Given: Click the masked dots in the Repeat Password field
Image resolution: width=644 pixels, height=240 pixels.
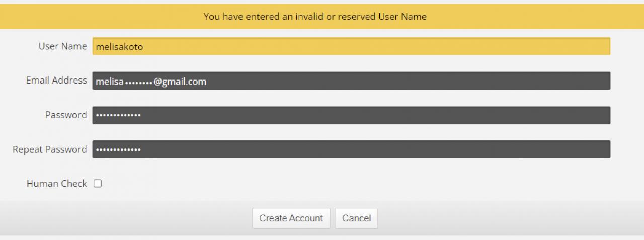Looking at the screenshot, I should (118, 150).
